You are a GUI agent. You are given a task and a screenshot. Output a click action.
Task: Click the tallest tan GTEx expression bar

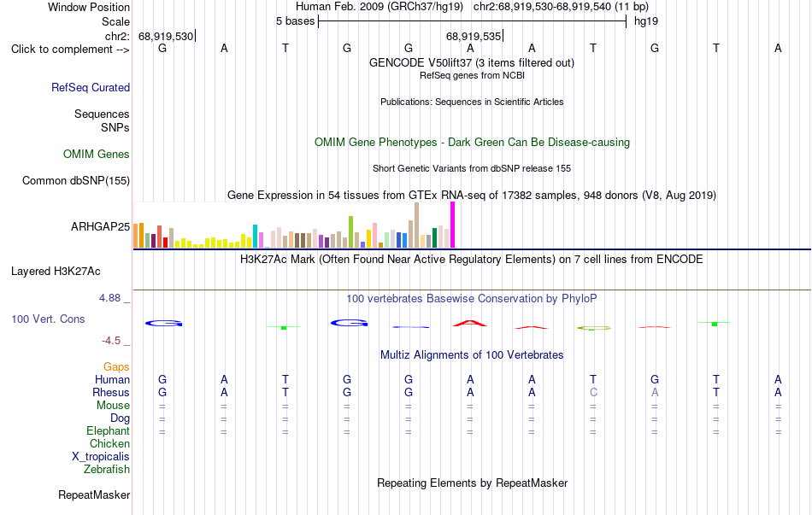point(417,225)
